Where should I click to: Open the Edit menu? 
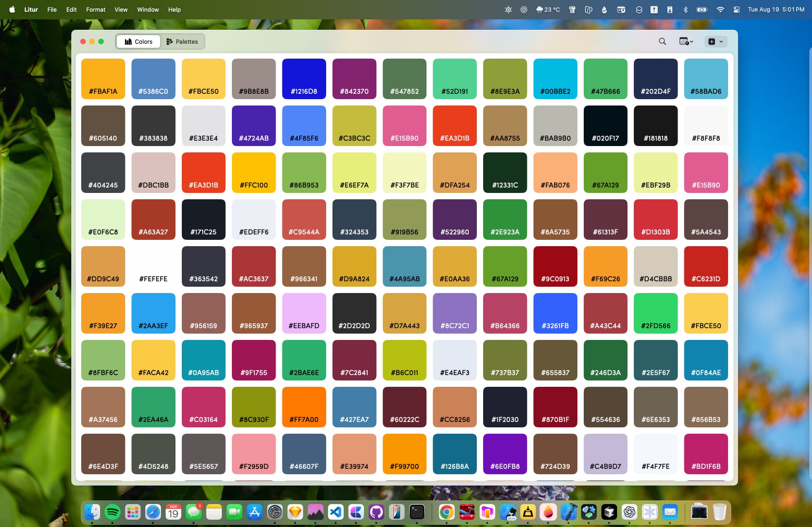[x=71, y=9]
